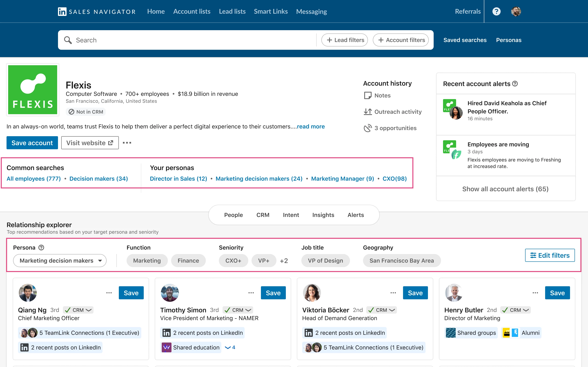Toggle the San Francisco Bay Area chip
588x367 pixels.
coord(401,260)
